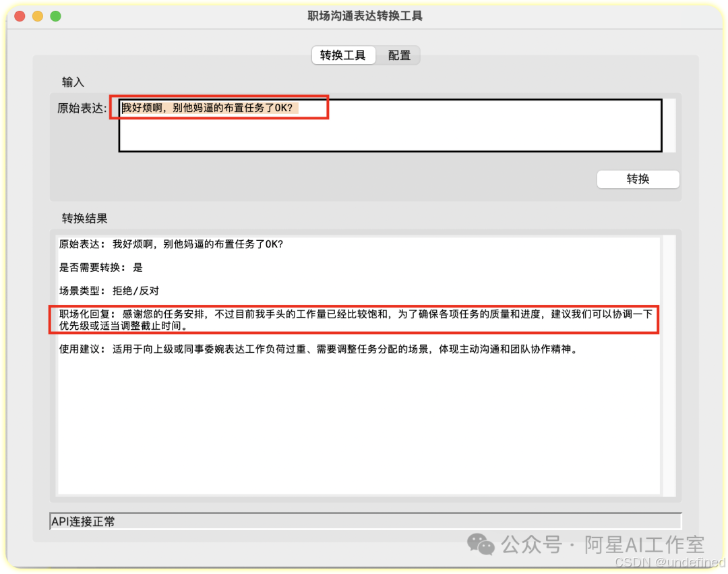Select the 转换工具 tab
Image resolution: width=728 pixels, height=574 pixels.
tap(343, 55)
